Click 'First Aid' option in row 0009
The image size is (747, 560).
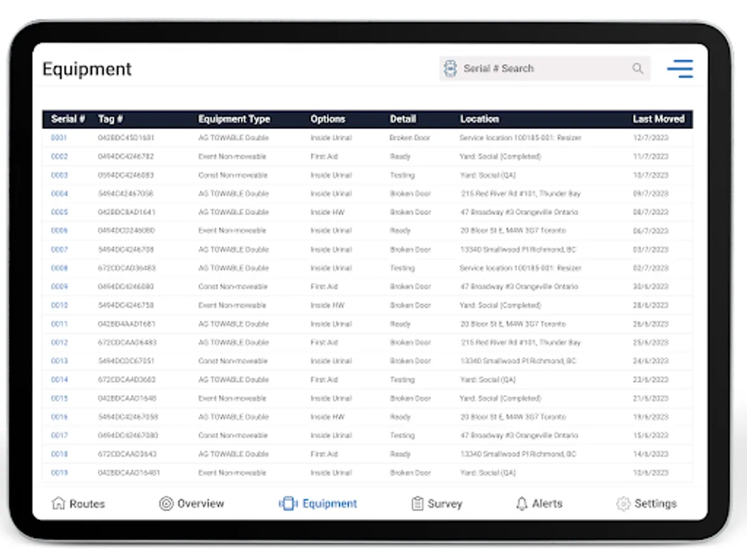coord(324,286)
